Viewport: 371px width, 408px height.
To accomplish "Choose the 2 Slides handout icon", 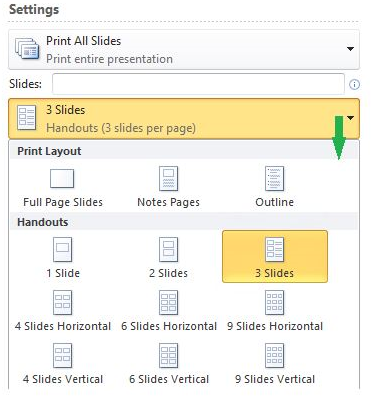I will pos(168,249).
